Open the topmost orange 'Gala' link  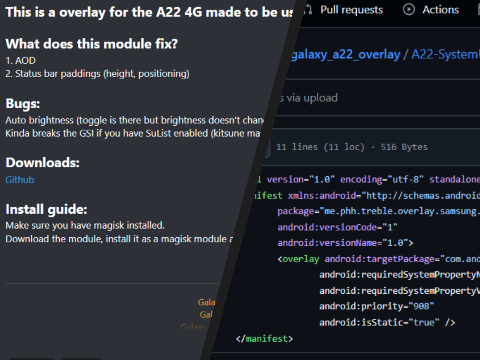tap(206, 302)
